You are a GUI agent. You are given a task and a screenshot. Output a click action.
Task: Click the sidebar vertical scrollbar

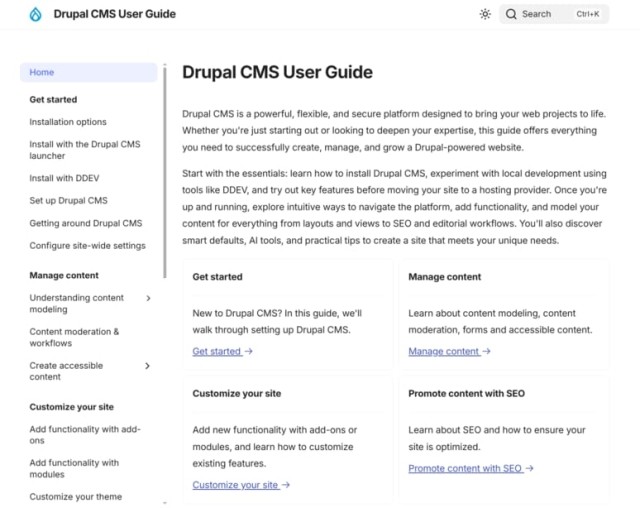coord(165,171)
